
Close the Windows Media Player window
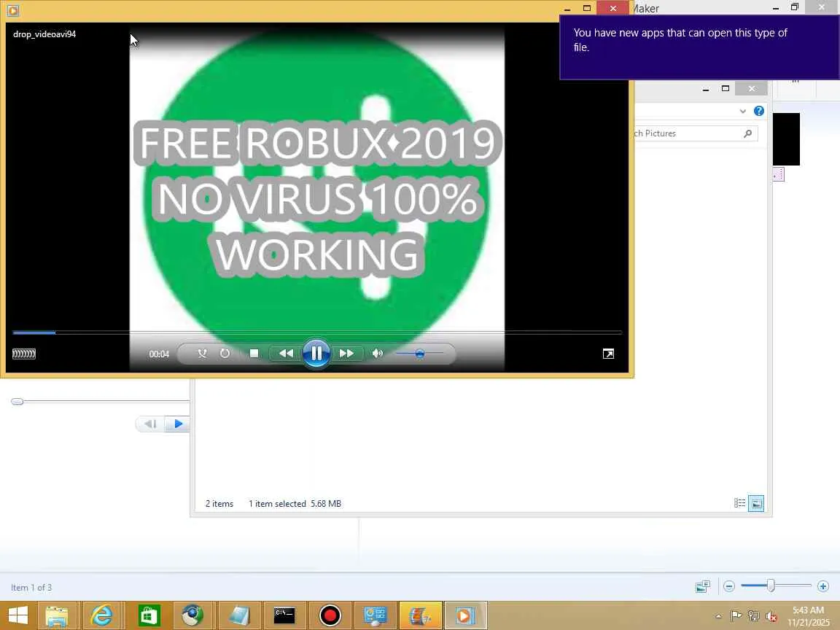tap(612, 8)
